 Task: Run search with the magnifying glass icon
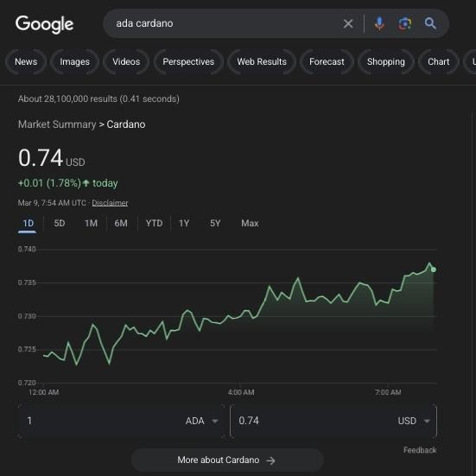(430, 23)
